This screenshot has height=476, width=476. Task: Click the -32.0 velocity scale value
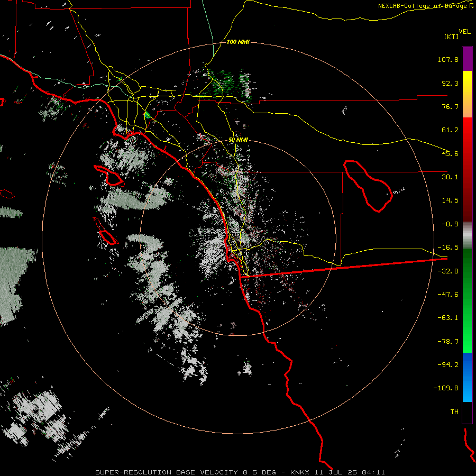click(x=448, y=271)
